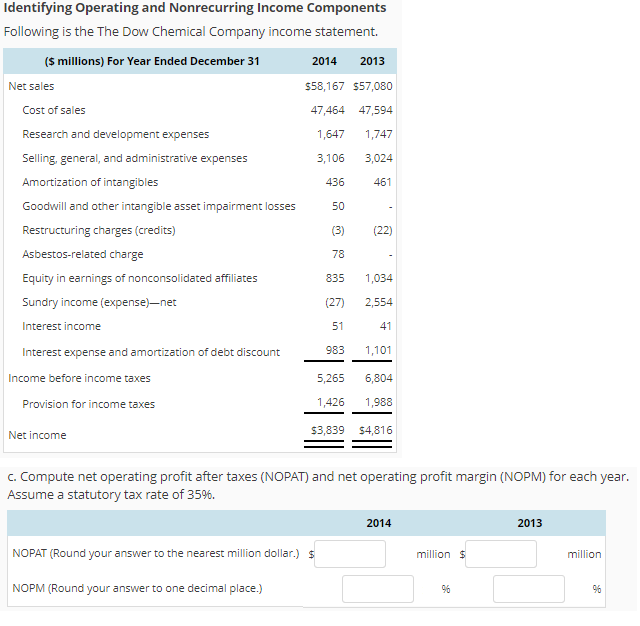Click Goodwill and other intangible impairment label
The height and width of the screenshot is (626, 640).
point(159,206)
